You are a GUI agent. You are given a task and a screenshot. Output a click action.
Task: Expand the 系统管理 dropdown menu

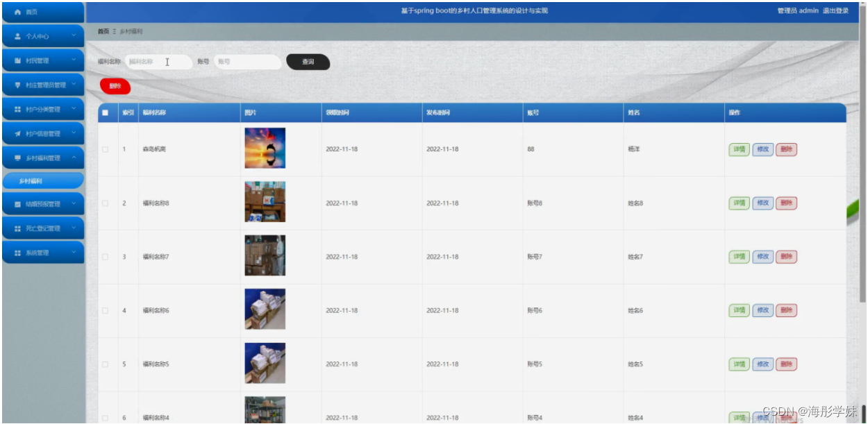pyautogui.click(x=75, y=252)
